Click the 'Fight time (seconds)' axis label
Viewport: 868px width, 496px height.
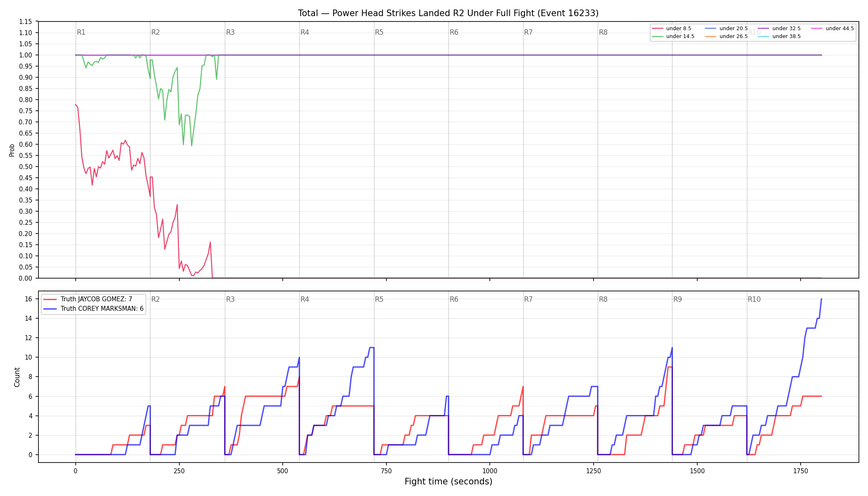[x=448, y=482]
